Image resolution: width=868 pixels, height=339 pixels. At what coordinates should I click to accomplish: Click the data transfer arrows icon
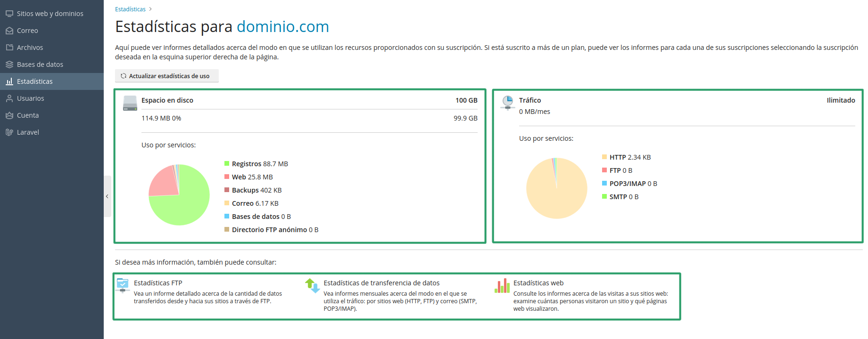coord(313,285)
